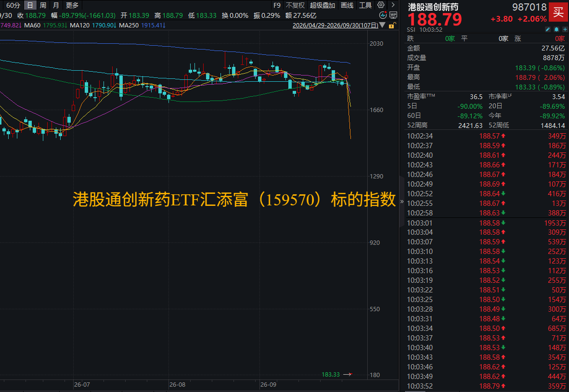Open 超级叠加 overlay menu
The image size is (569, 392).
tap(322, 5)
